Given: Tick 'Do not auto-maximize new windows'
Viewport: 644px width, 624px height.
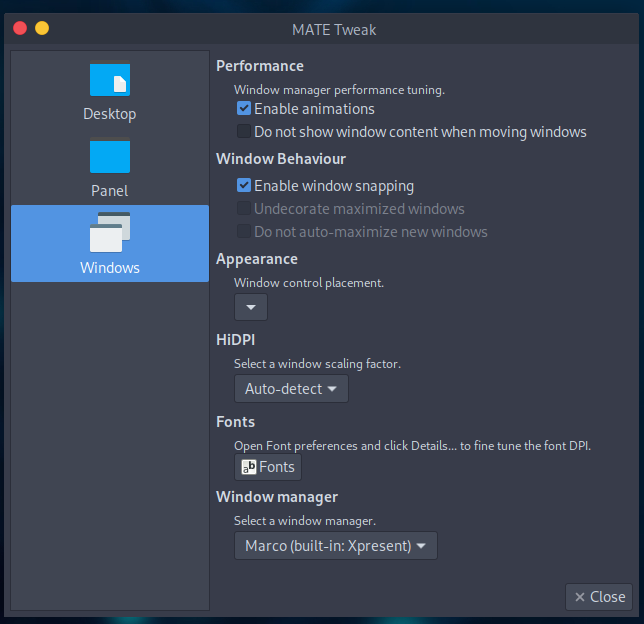Looking at the screenshot, I should (244, 232).
